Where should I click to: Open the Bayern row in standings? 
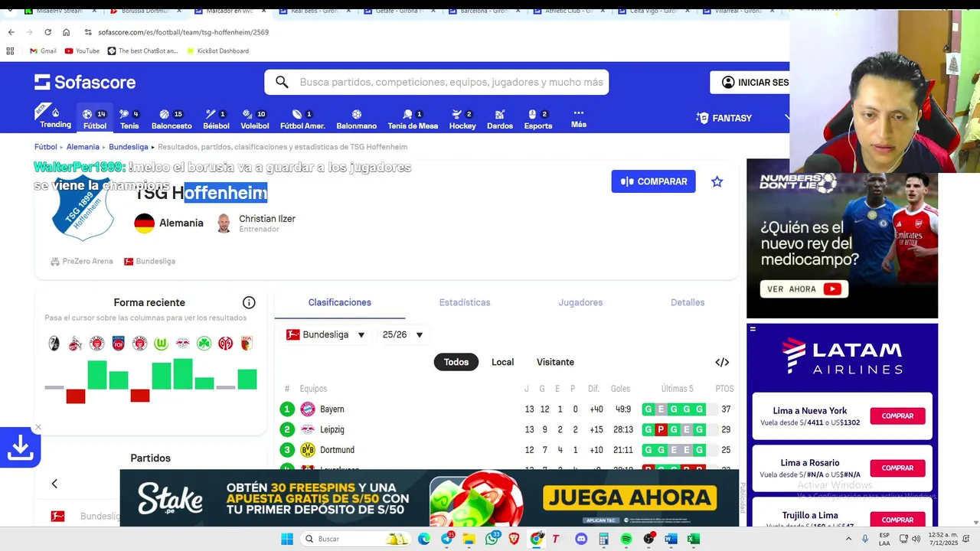click(x=507, y=409)
